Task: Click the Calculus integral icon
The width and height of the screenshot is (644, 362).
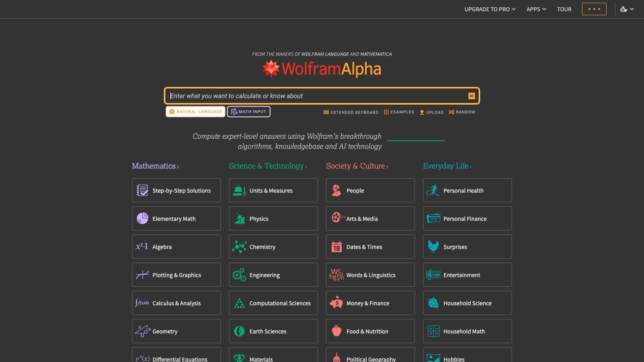Action: (x=142, y=303)
